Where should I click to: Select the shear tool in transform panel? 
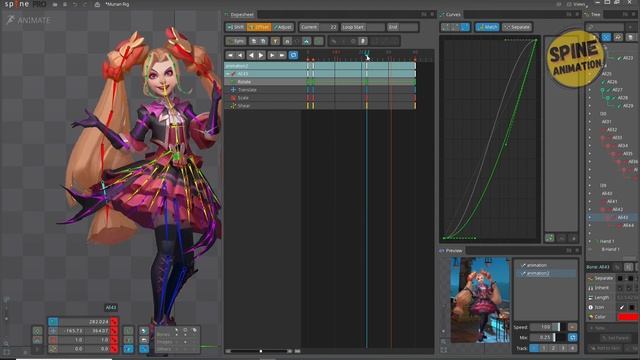click(53, 349)
